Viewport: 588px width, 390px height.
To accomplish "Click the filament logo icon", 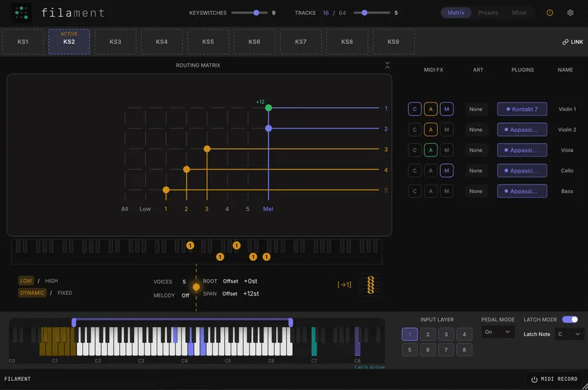I will (x=21, y=13).
